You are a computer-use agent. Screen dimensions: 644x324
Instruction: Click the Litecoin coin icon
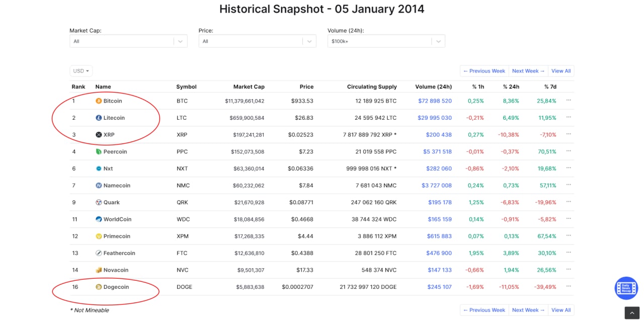coord(99,118)
